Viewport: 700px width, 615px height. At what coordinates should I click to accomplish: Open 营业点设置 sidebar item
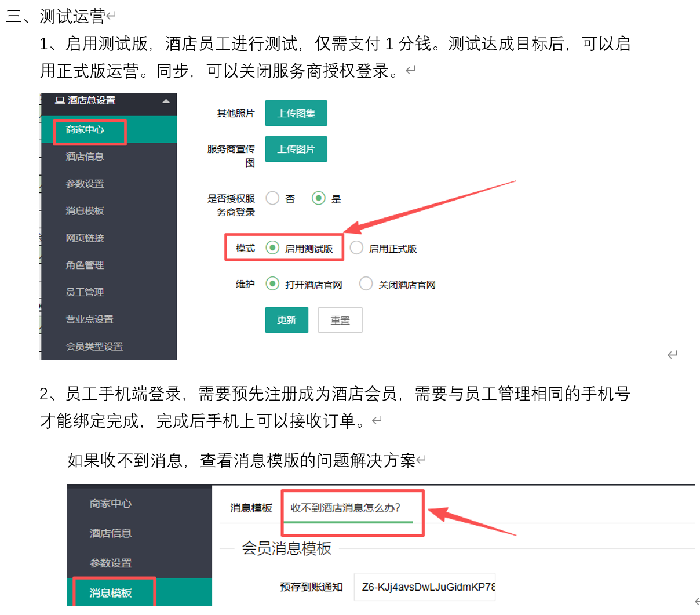89,319
